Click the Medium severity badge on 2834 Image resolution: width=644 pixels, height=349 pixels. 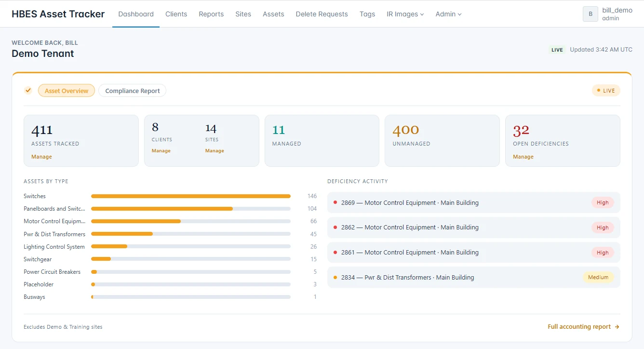(x=598, y=277)
